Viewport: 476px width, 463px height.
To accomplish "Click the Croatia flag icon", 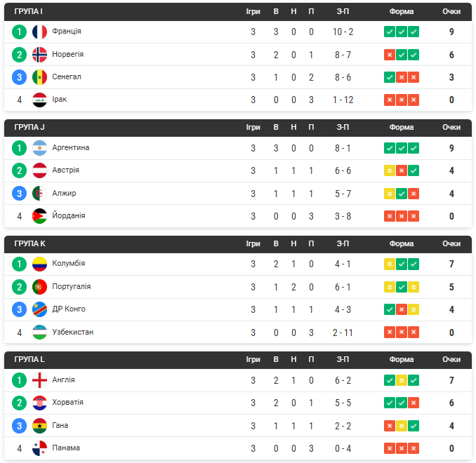I will pyautogui.click(x=39, y=403).
